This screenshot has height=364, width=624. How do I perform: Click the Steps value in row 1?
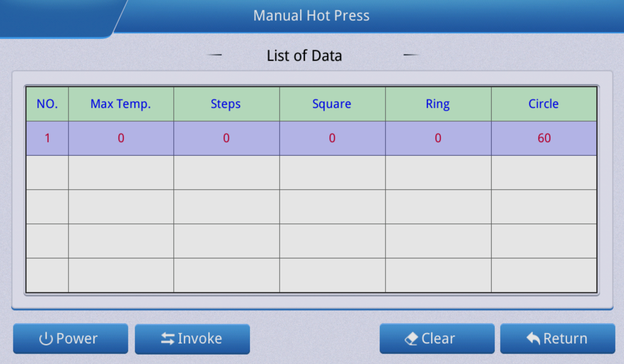(x=226, y=139)
